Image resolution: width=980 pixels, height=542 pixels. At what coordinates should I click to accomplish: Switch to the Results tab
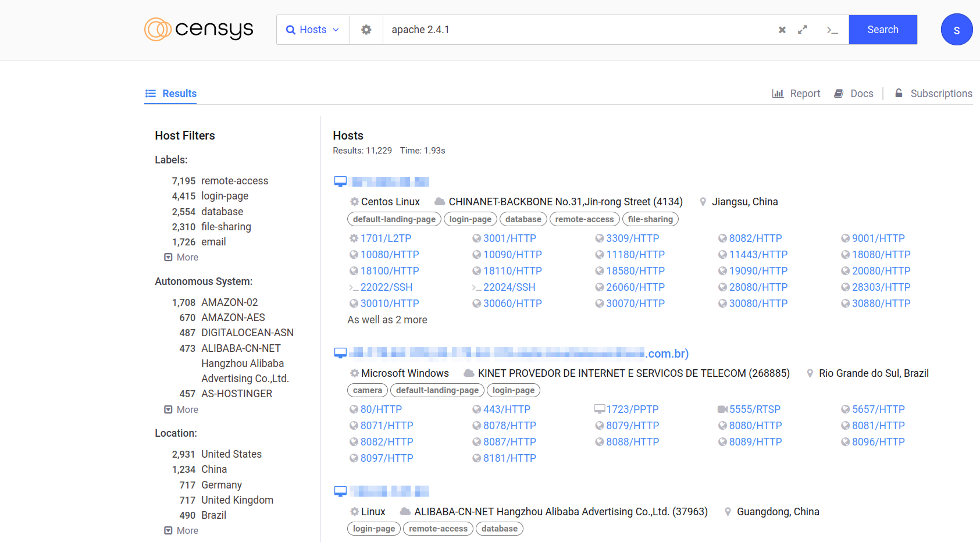[171, 94]
